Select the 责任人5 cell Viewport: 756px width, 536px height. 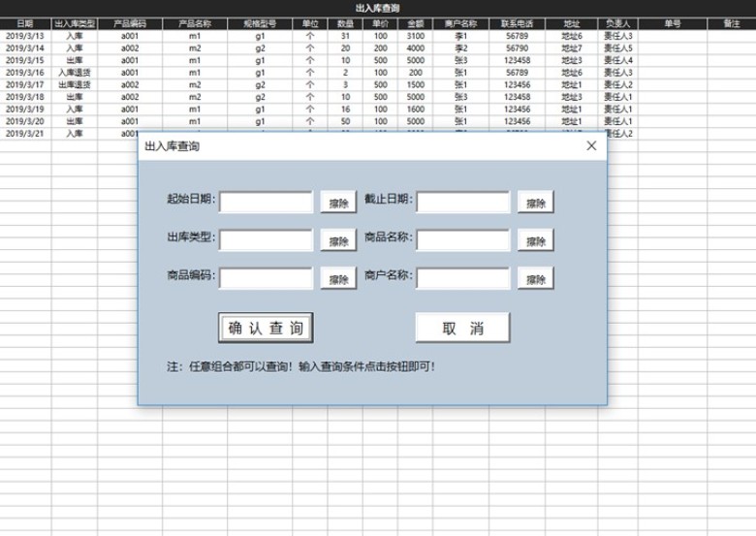coord(618,48)
